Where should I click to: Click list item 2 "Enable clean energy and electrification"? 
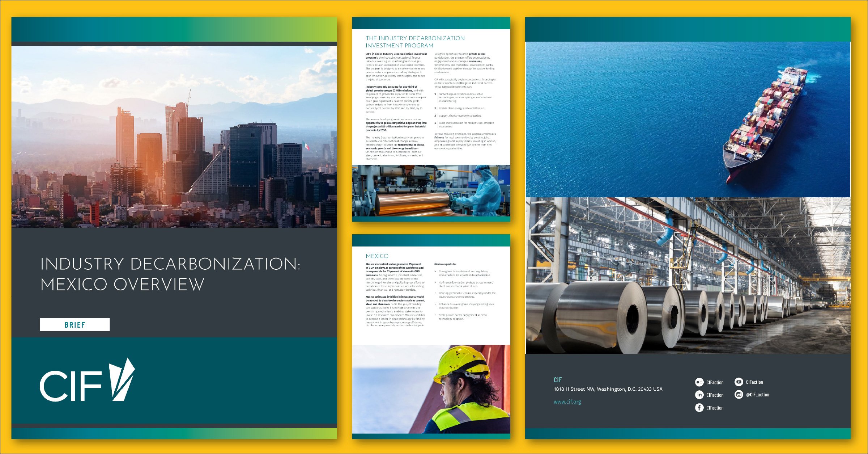[459, 108]
